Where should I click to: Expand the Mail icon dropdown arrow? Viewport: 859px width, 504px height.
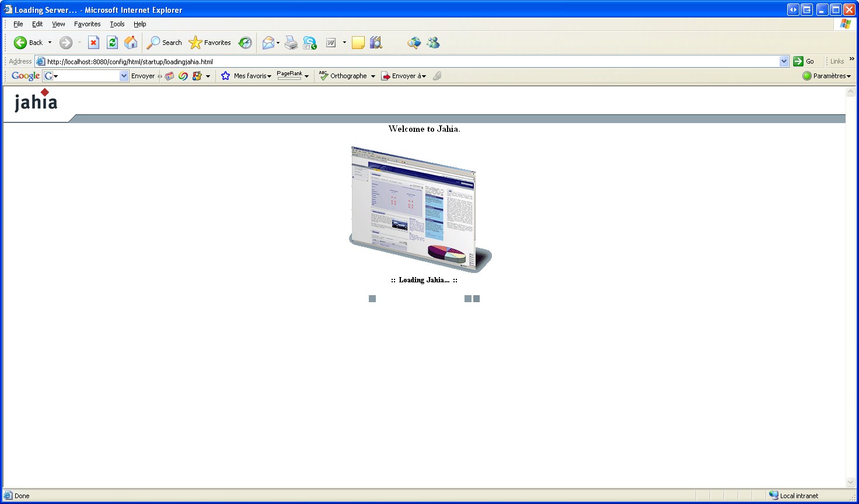pyautogui.click(x=278, y=43)
